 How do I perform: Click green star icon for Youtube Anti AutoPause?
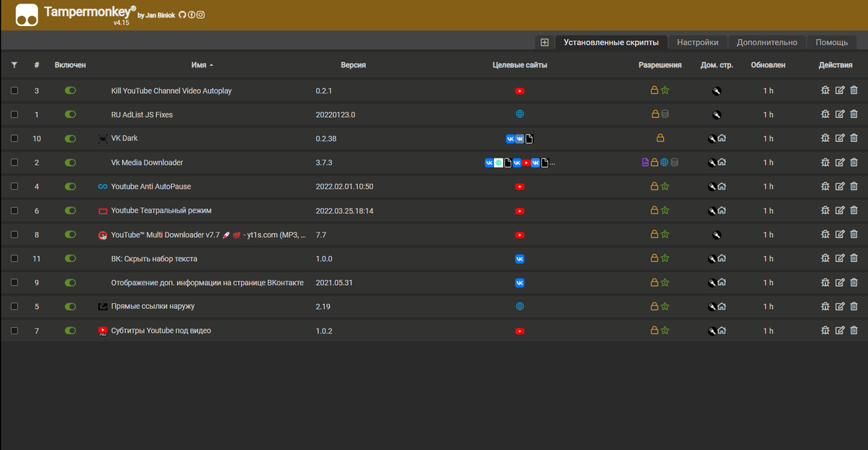pyautogui.click(x=665, y=186)
